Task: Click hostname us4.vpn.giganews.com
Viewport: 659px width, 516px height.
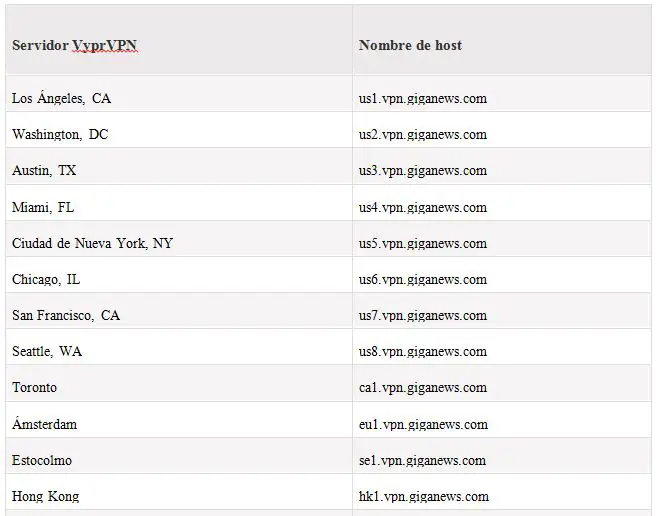Action: (422, 207)
